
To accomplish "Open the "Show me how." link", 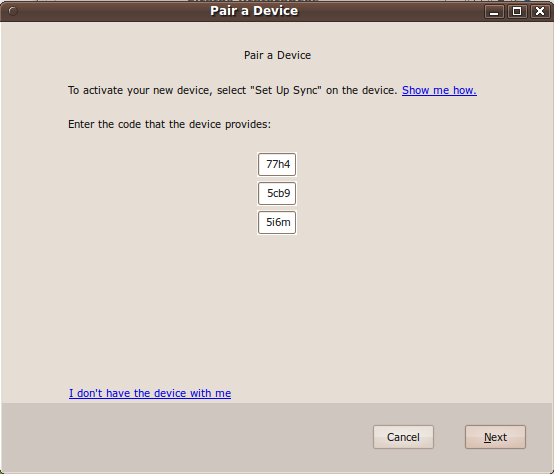I will coord(439,90).
